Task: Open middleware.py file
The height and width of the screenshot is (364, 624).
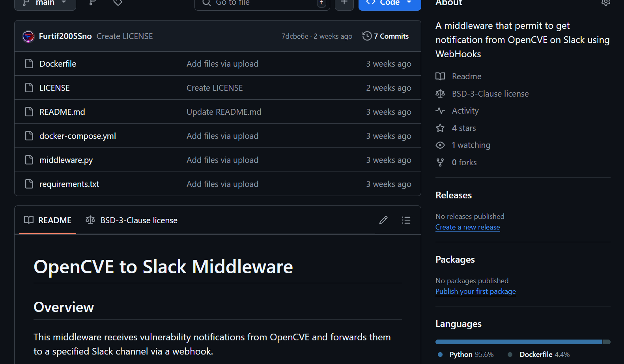Action: [x=66, y=160]
